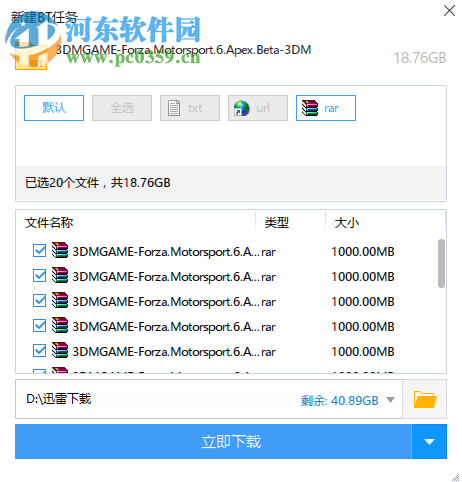The image size is (462, 482).
Task: Select third file's name text
Action: click(x=166, y=302)
